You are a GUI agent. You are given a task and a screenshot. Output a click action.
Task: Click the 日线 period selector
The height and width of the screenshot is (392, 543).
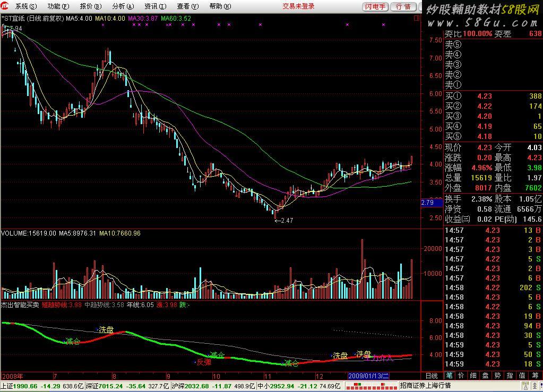432,376
